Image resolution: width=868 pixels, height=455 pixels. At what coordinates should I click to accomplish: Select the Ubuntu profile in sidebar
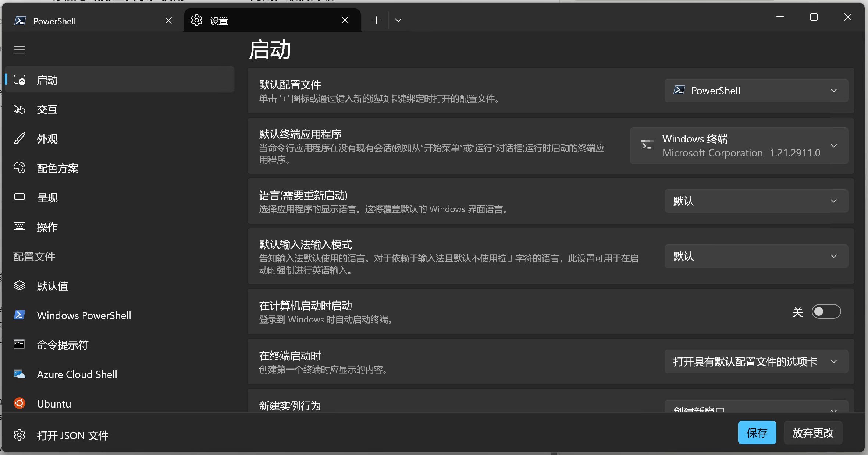[x=54, y=404]
